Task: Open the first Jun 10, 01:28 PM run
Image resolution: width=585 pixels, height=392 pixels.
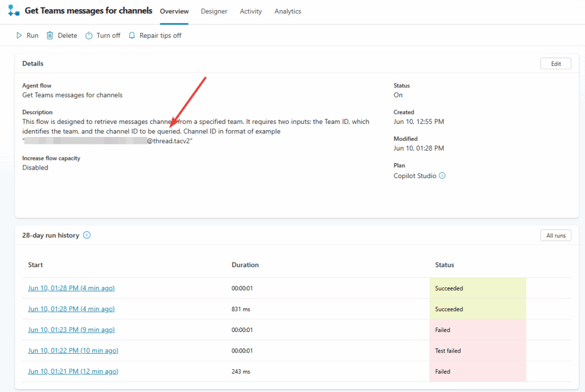Action: click(x=71, y=288)
